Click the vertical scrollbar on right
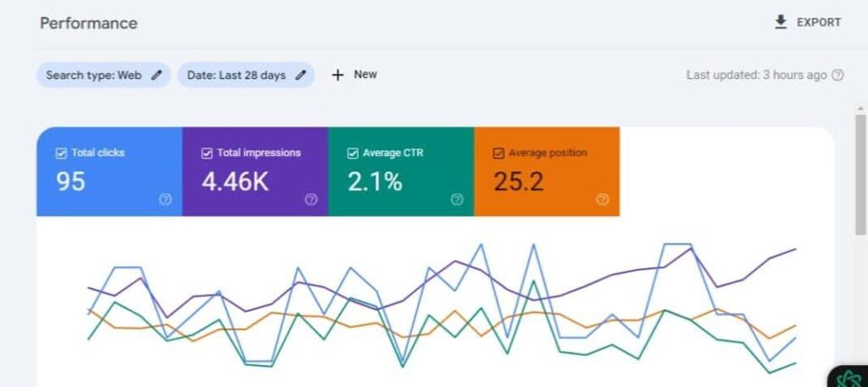 [860, 170]
